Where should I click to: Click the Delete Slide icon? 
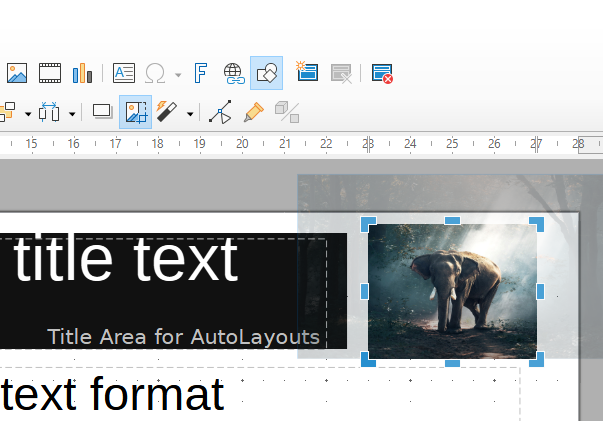pos(341,73)
